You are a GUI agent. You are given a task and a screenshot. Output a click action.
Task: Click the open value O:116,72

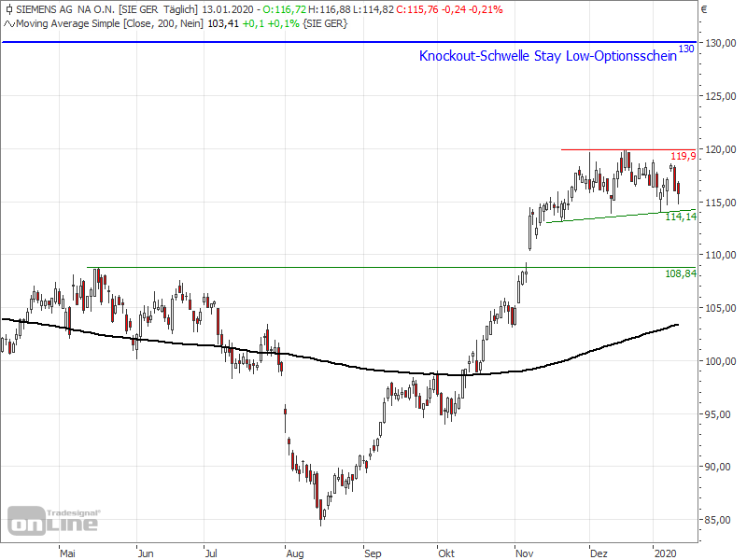pos(285,9)
